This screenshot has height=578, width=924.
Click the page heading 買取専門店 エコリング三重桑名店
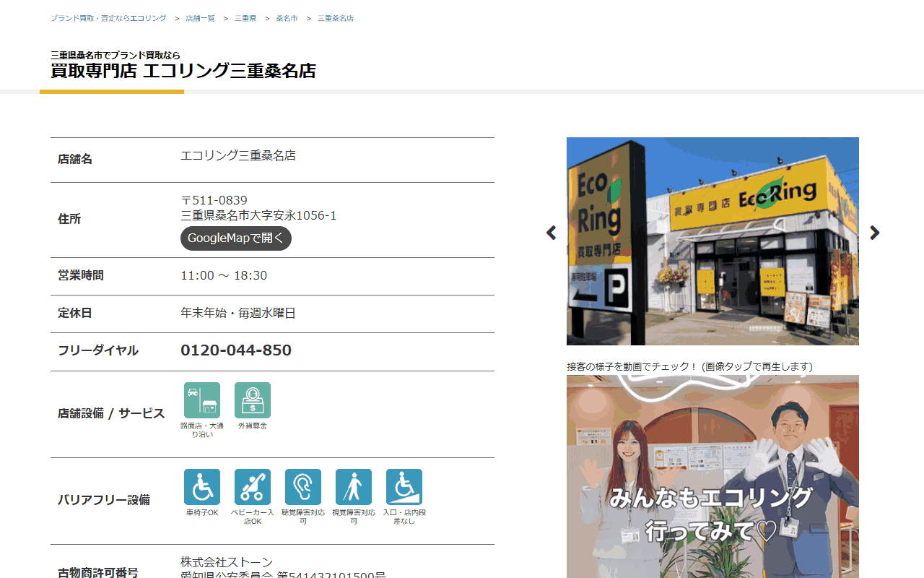[183, 71]
